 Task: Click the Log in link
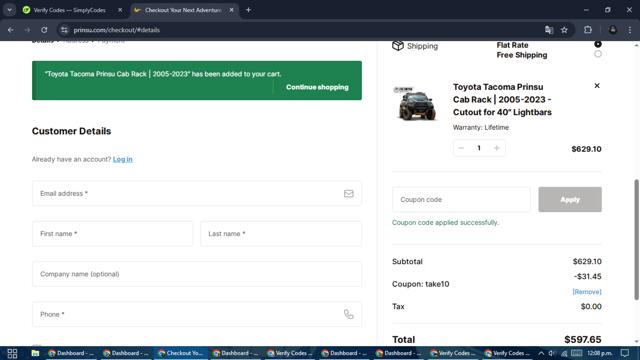(122, 159)
